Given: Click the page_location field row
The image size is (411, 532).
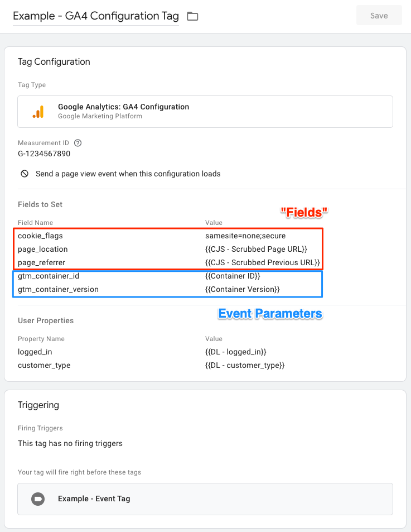Looking at the screenshot, I should (x=168, y=249).
